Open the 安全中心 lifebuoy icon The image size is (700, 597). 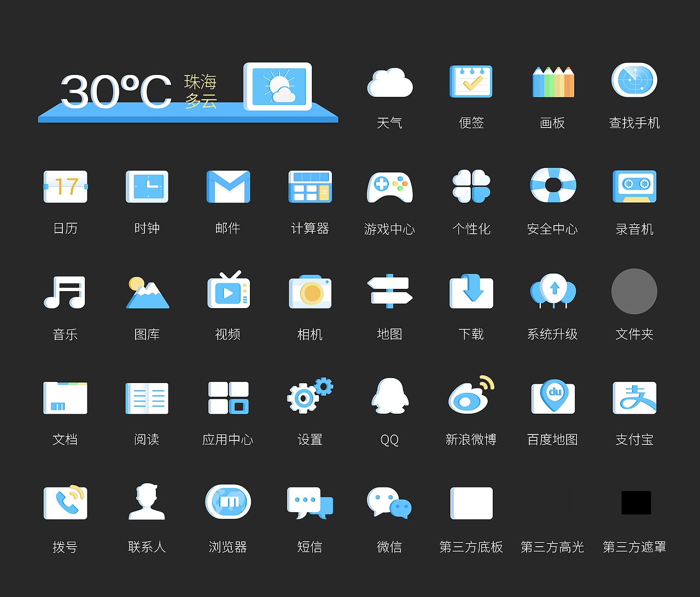coord(553,185)
